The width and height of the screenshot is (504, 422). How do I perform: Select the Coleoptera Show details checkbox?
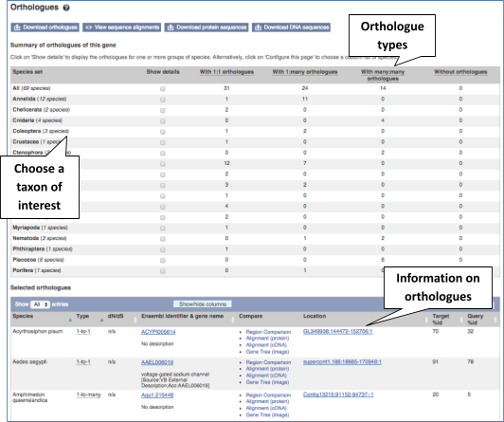(163, 132)
